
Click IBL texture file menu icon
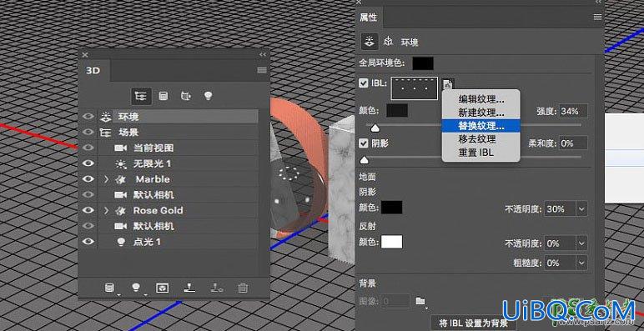pos(448,84)
